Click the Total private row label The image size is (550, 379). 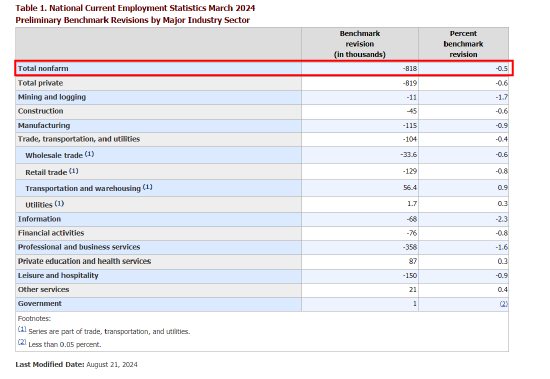coord(40,83)
